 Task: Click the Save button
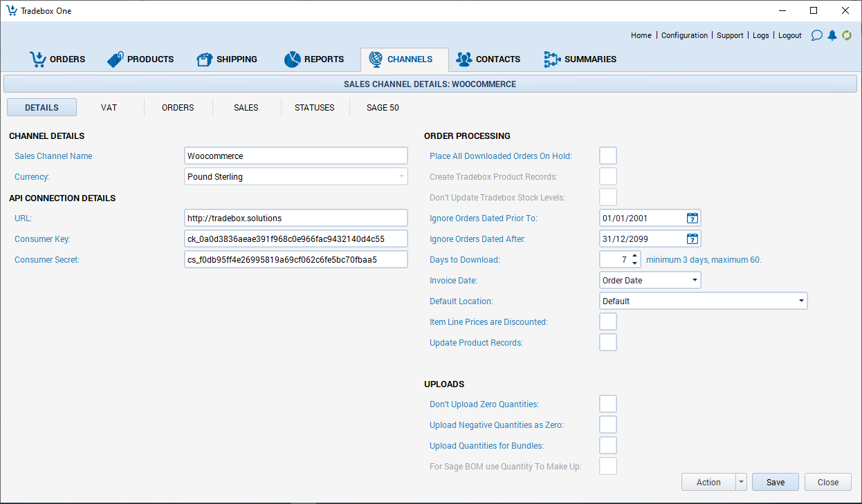tap(776, 482)
